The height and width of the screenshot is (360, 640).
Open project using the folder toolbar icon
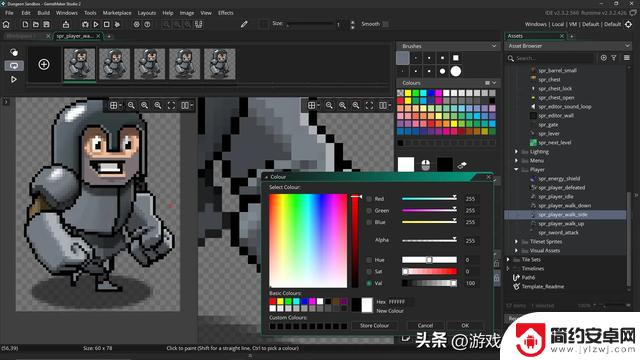(x=36, y=24)
